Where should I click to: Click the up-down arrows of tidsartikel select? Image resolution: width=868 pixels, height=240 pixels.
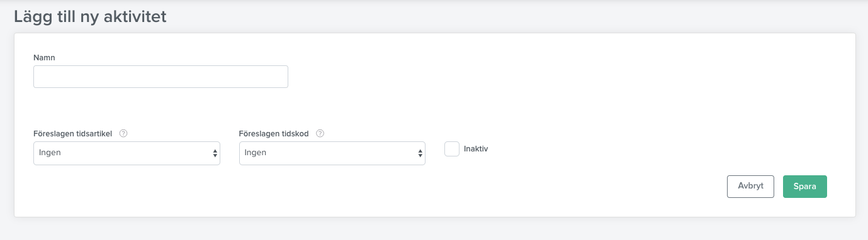215,153
